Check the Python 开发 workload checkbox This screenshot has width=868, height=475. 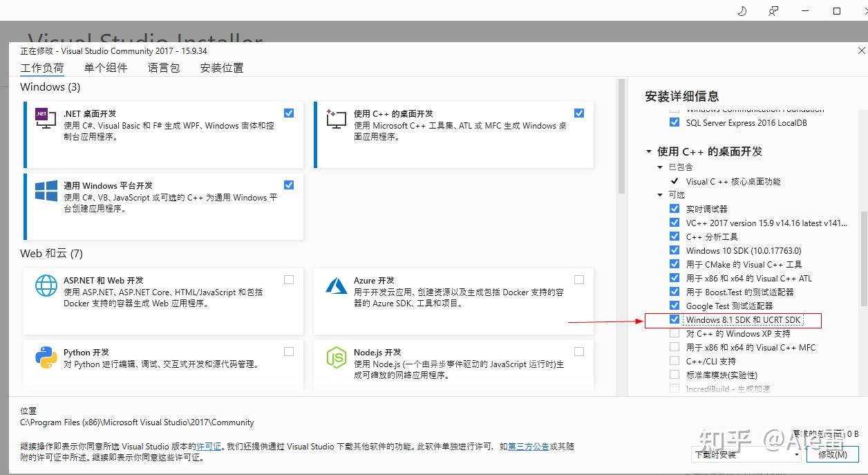pyautogui.click(x=289, y=351)
